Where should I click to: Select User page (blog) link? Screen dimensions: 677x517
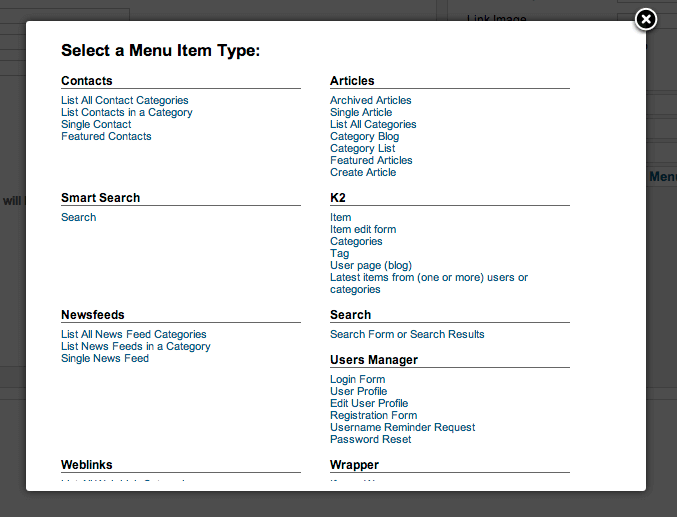point(371,266)
